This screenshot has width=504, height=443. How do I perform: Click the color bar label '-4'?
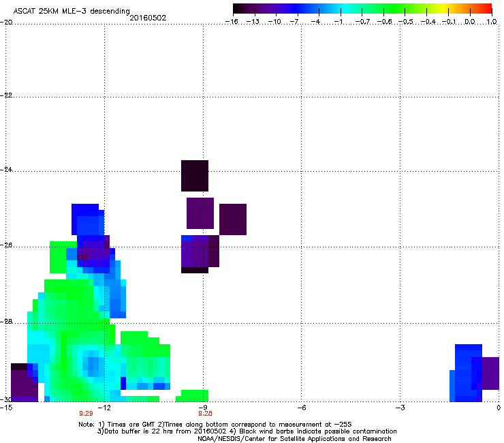(315, 22)
